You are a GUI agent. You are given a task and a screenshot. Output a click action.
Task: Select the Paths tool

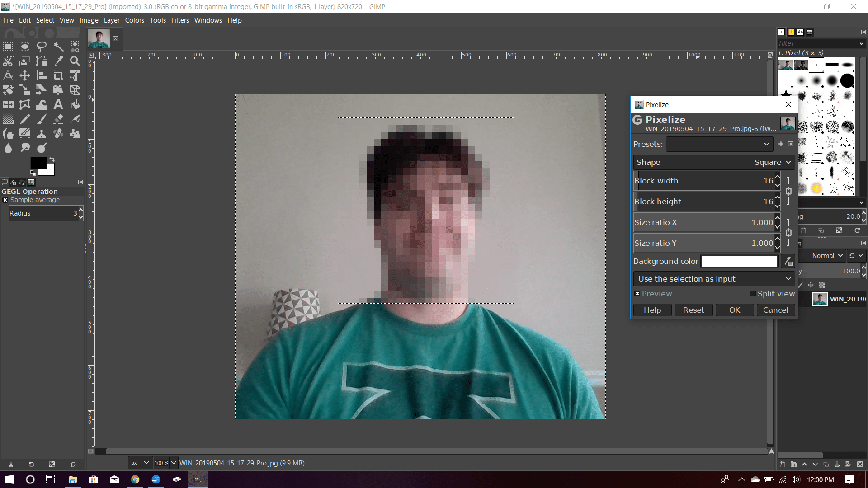pos(42,61)
